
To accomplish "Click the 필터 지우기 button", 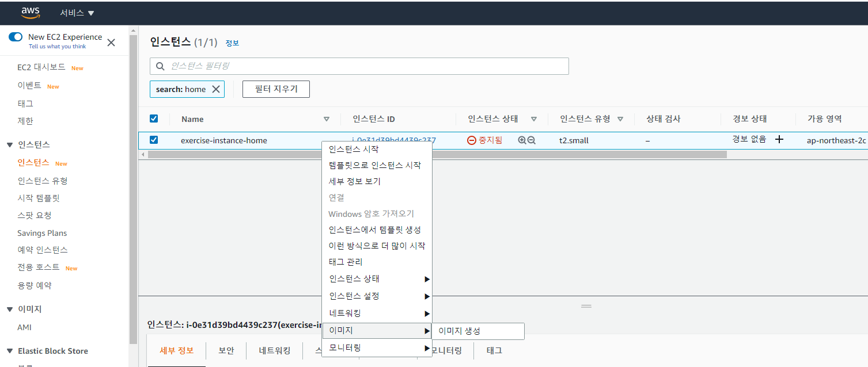I will [276, 89].
